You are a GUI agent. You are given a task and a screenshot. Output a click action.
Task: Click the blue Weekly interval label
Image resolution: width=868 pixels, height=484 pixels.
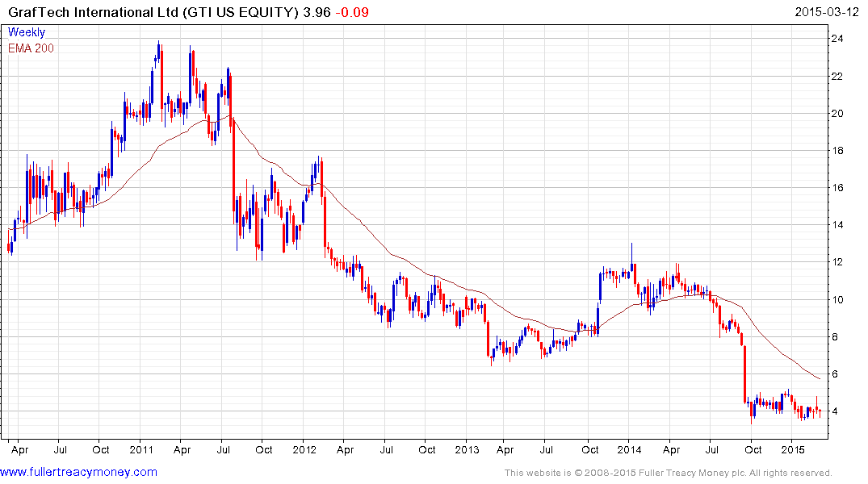point(27,32)
